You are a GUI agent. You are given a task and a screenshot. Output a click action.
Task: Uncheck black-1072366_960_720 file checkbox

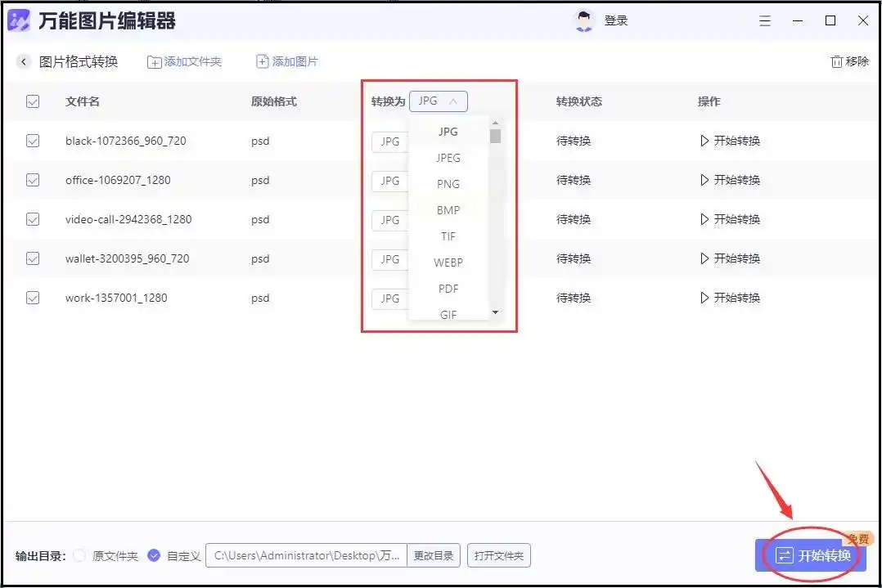33,141
